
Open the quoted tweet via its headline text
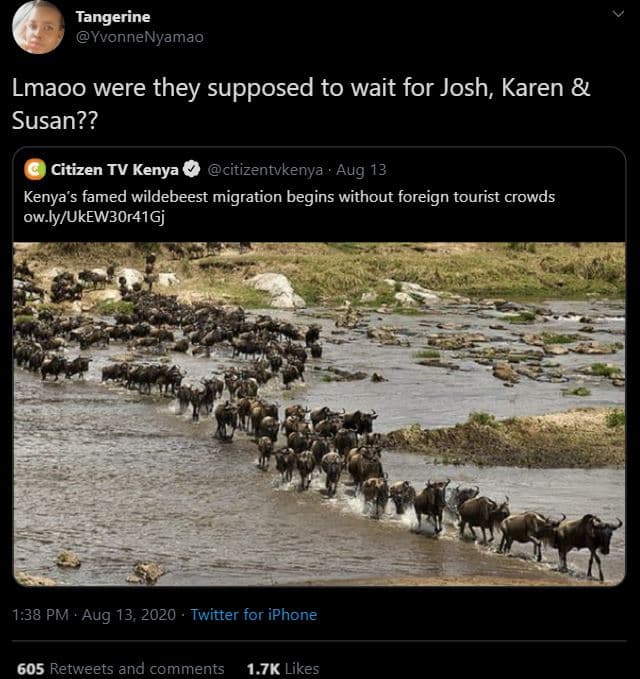click(x=289, y=196)
